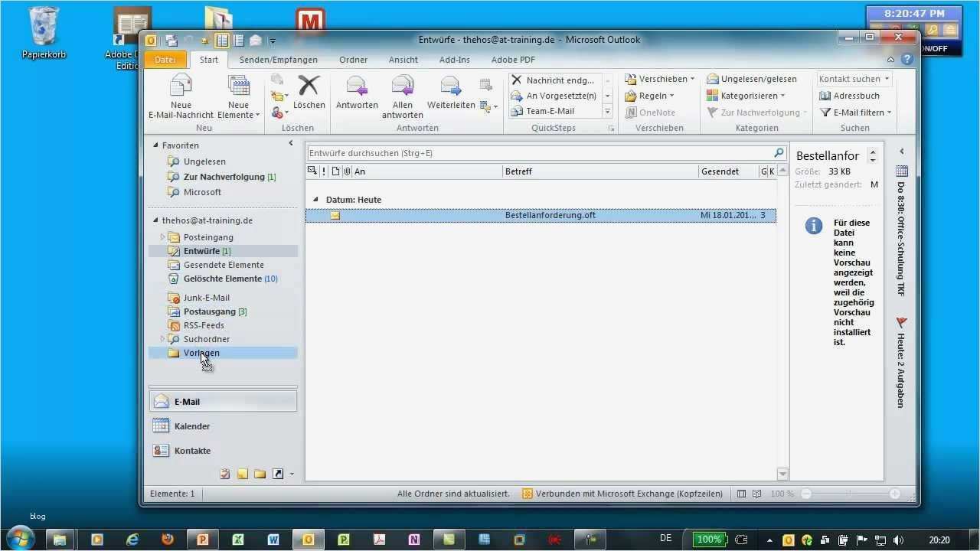Open the calendar icon in to-do bar

pyautogui.click(x=901, y=171)
